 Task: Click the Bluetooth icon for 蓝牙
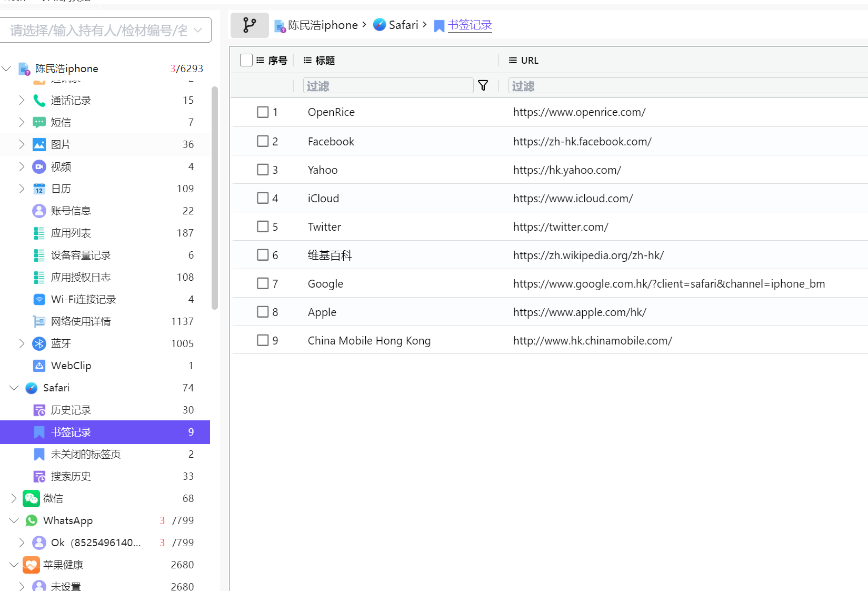click(39, 343)
